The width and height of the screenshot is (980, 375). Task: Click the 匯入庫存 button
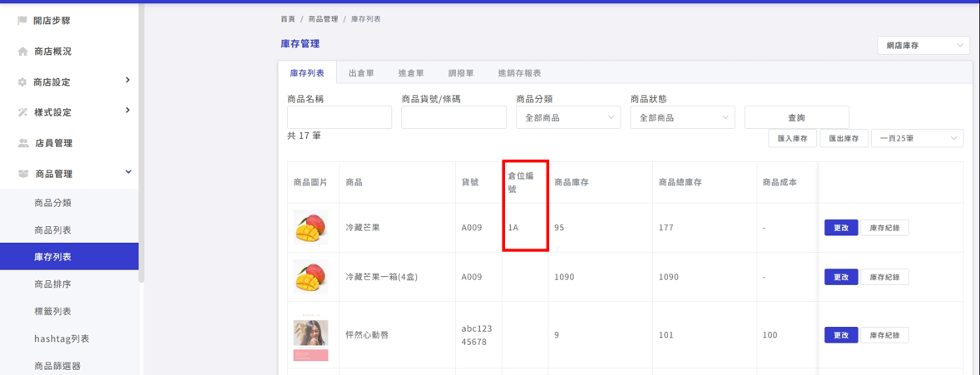(793, 138)
